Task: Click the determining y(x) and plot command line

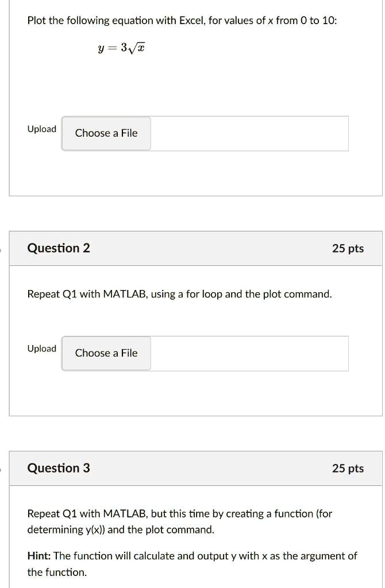Action: (121, 530)
